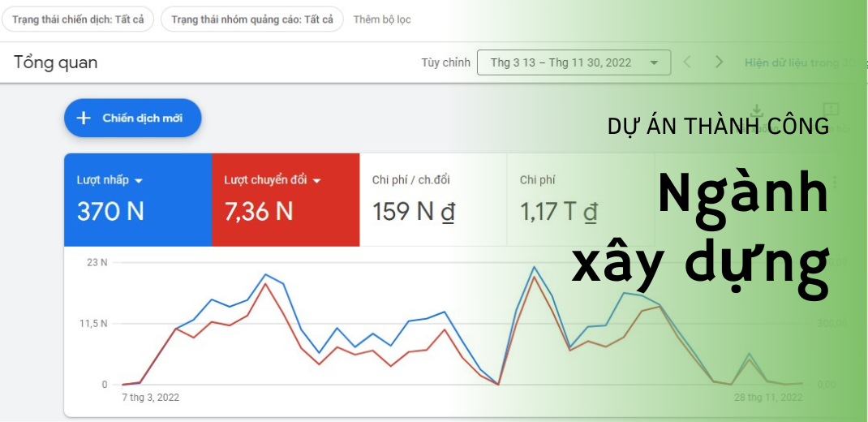The height and width of the screenshot is (422, 868).
Task: Click the 'Thêm bộ lọc' add filter link
Action: pyautogui.click(x=382, y=19)
